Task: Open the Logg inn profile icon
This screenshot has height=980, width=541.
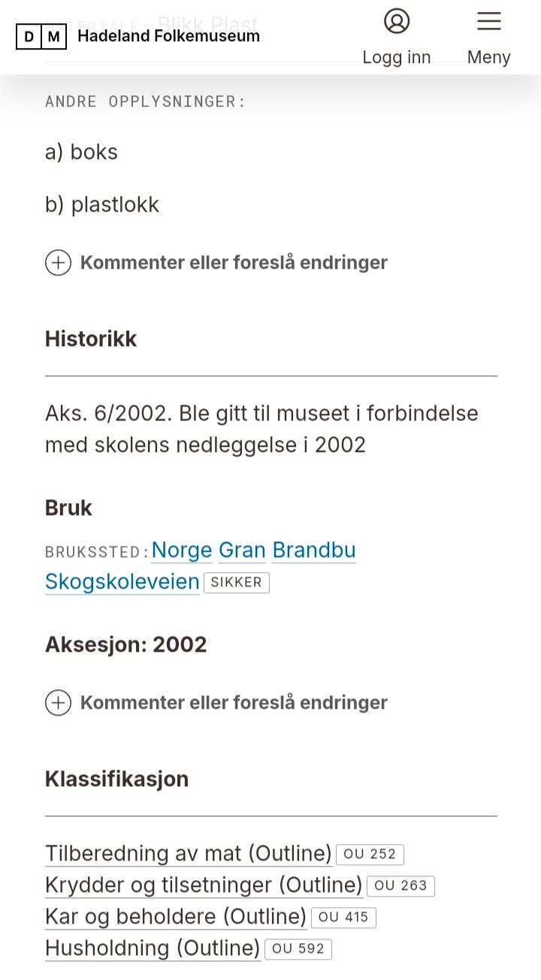Action: tap(397, 23)
